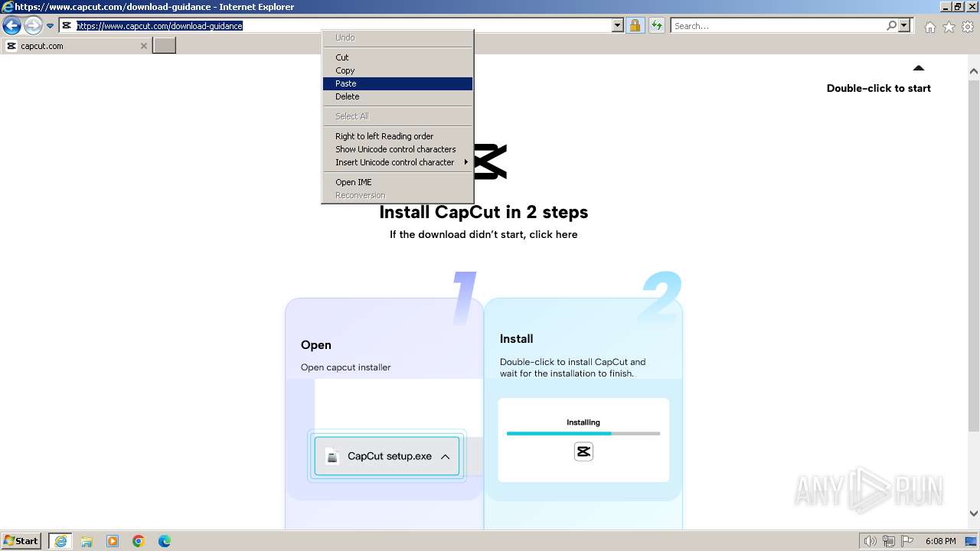Click the Open step title
Image resolution: width=980 pixels, height=551 pixels.
point(316,345)
